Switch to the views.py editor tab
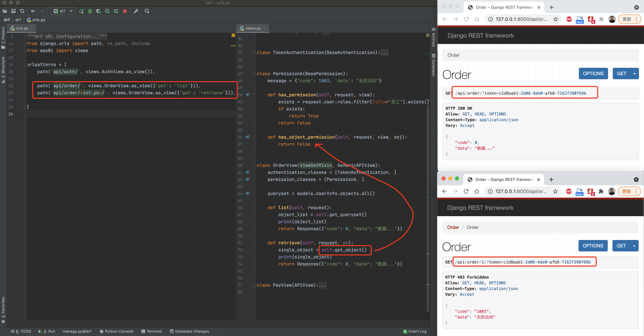The height and width of the screenshot is (336, 644). pos(253,28)
